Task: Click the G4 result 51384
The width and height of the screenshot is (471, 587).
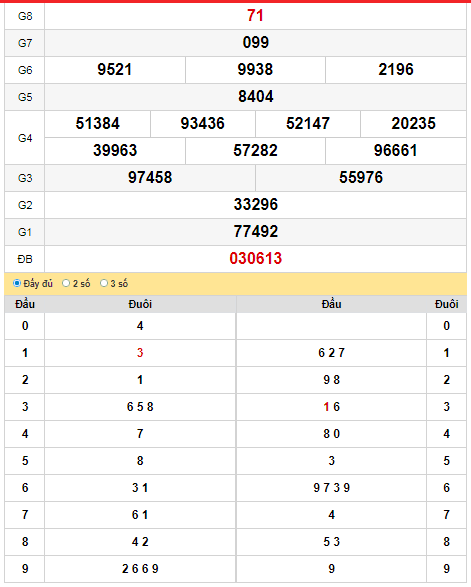Action: 97,124
